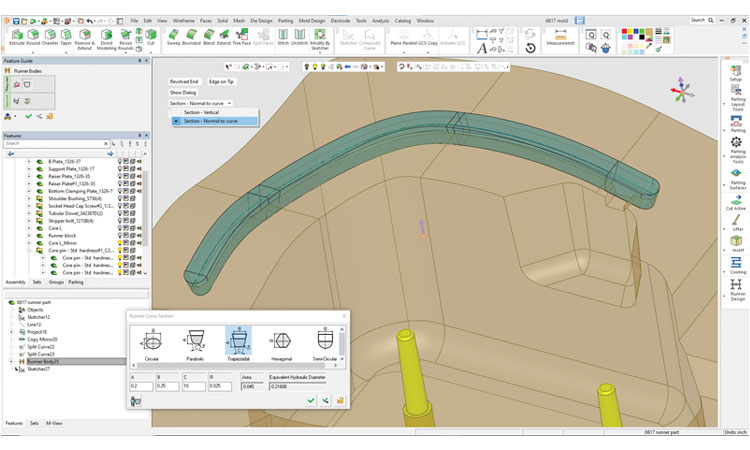Choose the Hexagonal cross-section thumbnail
The height and width of the screenshot is (450, 750).
281,344
